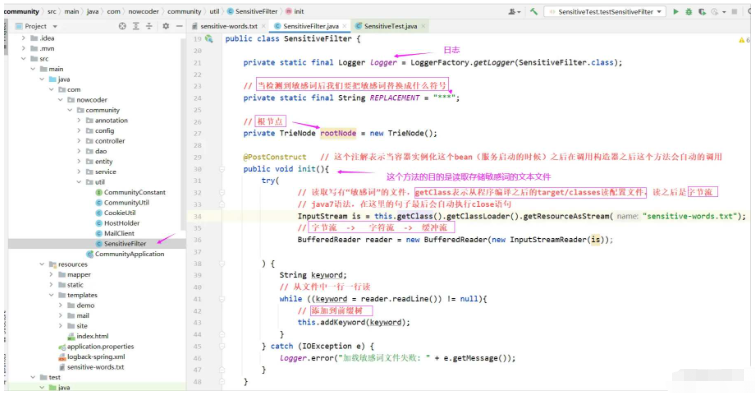Select opened file via the Project panel target icon
755x393 pixels.
(x=122, y=26)
